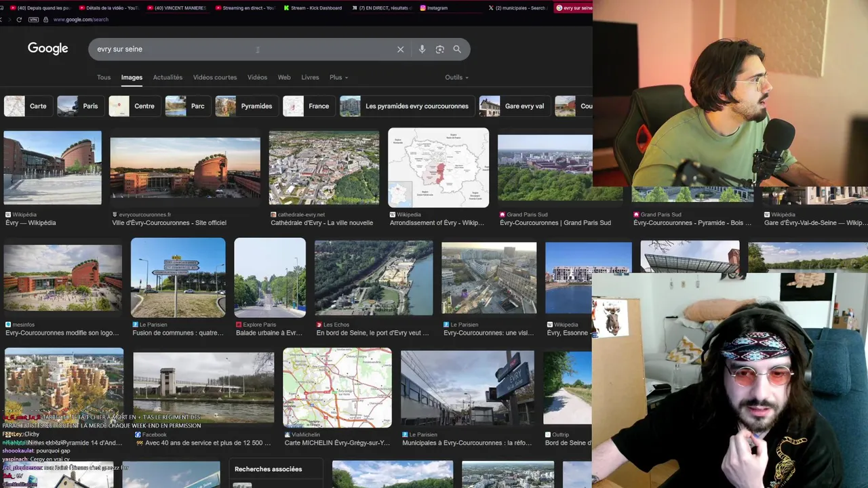The image size is (868, 488).
Task: Open the Facebook lock bridge image
Action: (x=203, y=388)
